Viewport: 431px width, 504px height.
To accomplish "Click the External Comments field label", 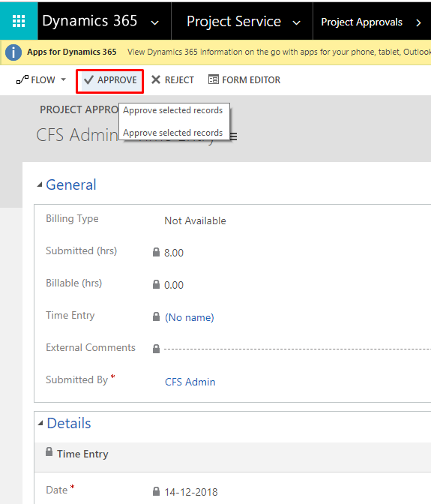I will (x=91, y=347).
